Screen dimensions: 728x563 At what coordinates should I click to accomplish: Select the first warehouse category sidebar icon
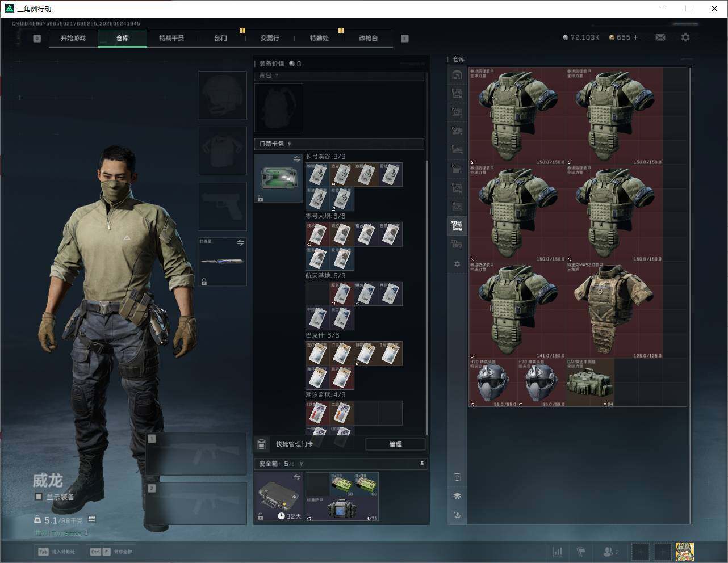pos(457,75)
